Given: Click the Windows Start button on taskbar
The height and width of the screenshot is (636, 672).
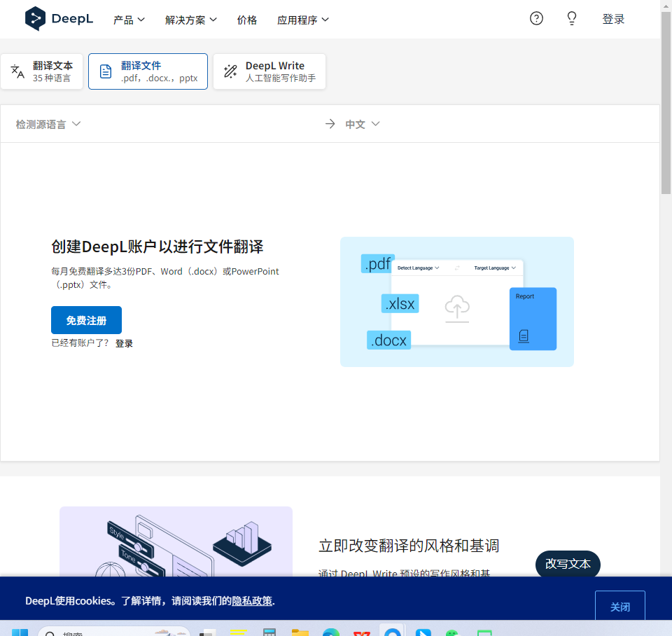Looking at the screenshot, I should click(x=20, y=632).
